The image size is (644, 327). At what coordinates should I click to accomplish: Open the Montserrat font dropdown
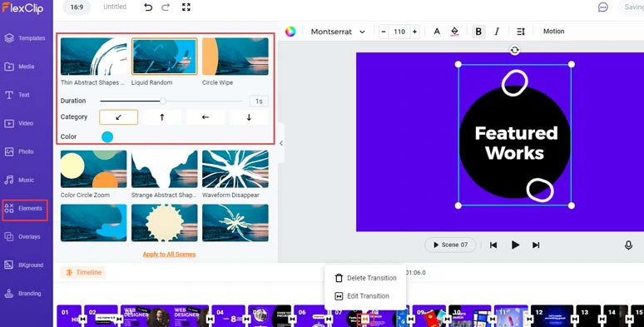(338, 32)
